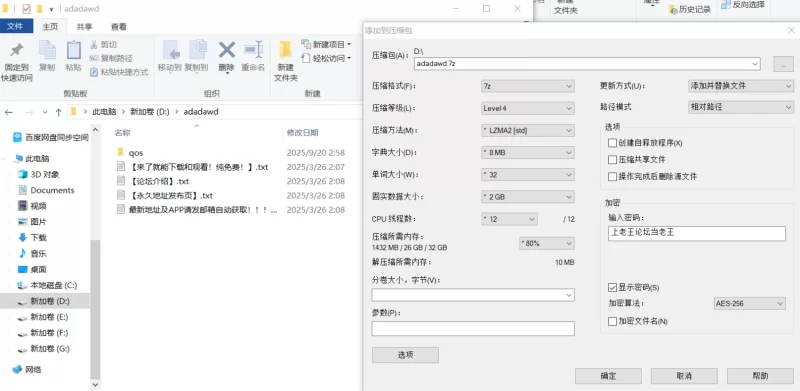Open Documents in navigation pane
This screenshot has width=800, height=391.
46,190
